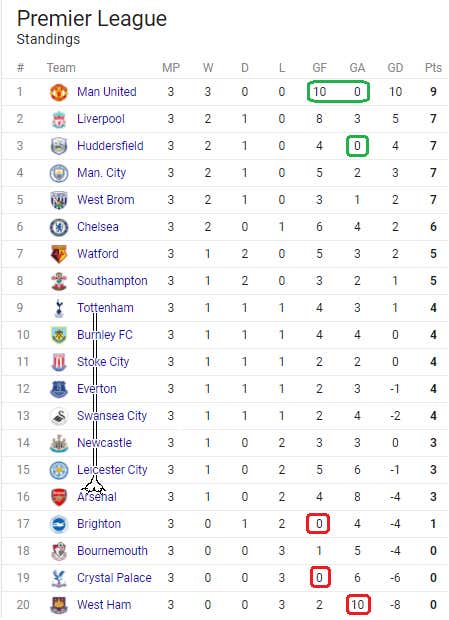Screen dimensions: 449x620
Task: Click the Premier League heading
Action: (92, 19)
